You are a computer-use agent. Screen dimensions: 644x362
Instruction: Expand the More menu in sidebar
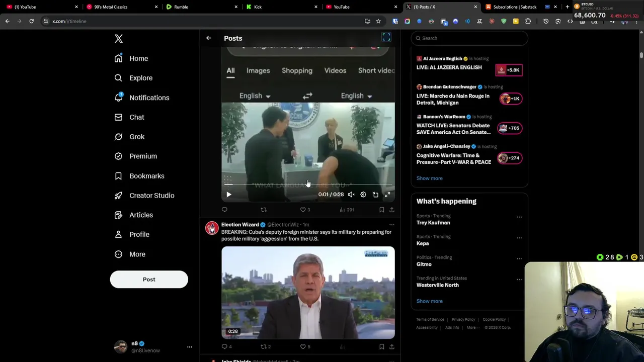(x=130, y=254)
